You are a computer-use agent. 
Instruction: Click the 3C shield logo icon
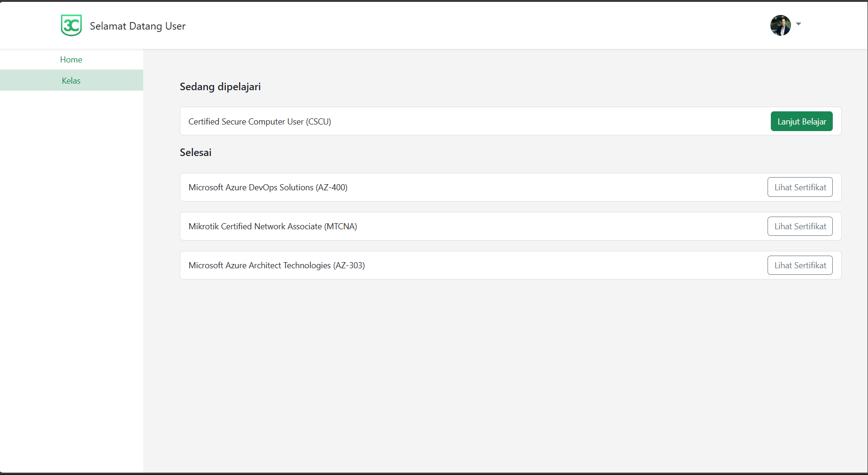point(71,25)
